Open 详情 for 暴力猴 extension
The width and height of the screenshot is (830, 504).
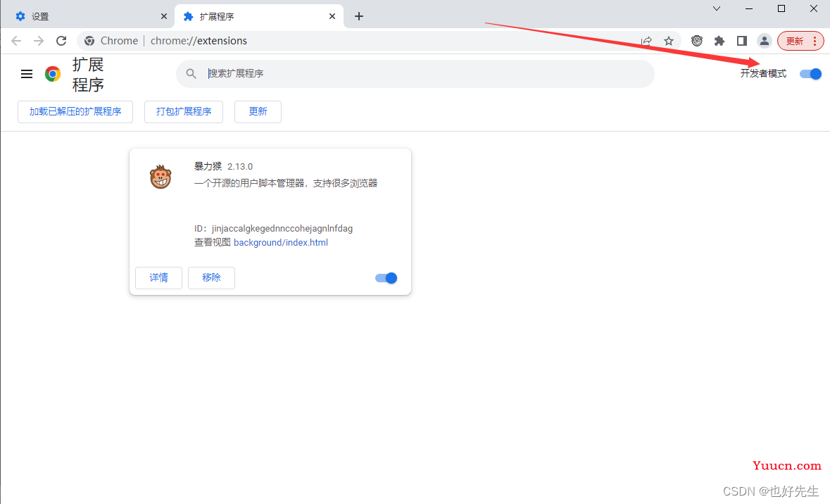[159, 278]
